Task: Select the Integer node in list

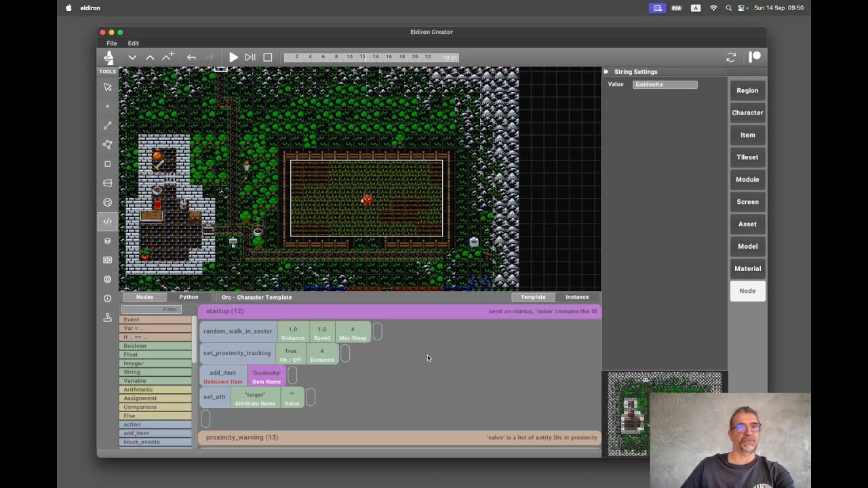Action: 155,363
